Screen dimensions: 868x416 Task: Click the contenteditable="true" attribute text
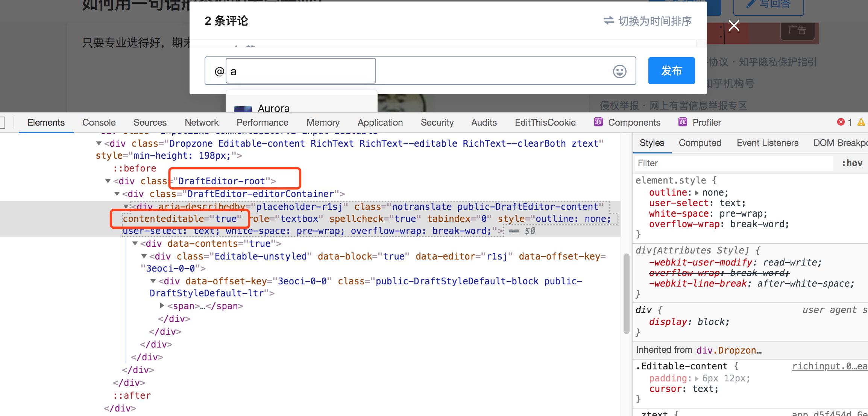(x=182, y=219)
